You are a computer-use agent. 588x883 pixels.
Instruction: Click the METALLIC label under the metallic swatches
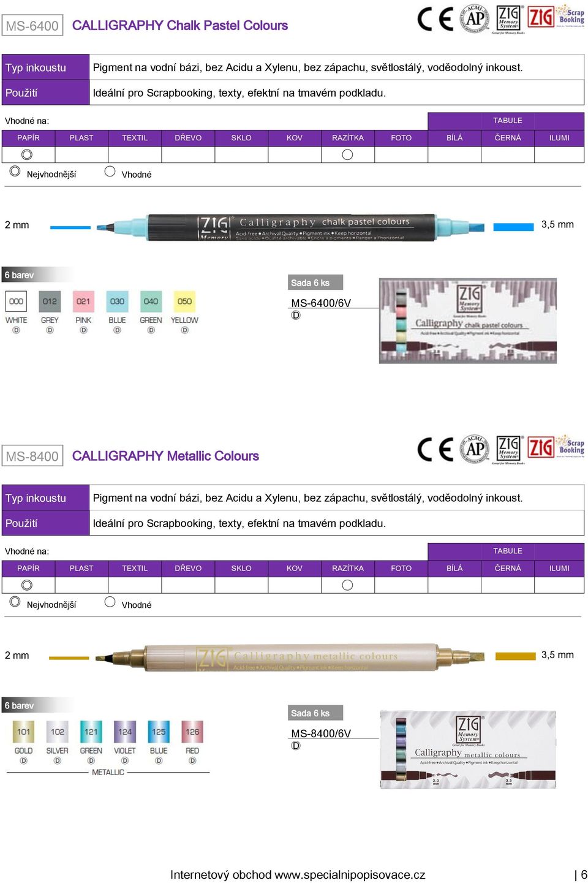[108, 772]
